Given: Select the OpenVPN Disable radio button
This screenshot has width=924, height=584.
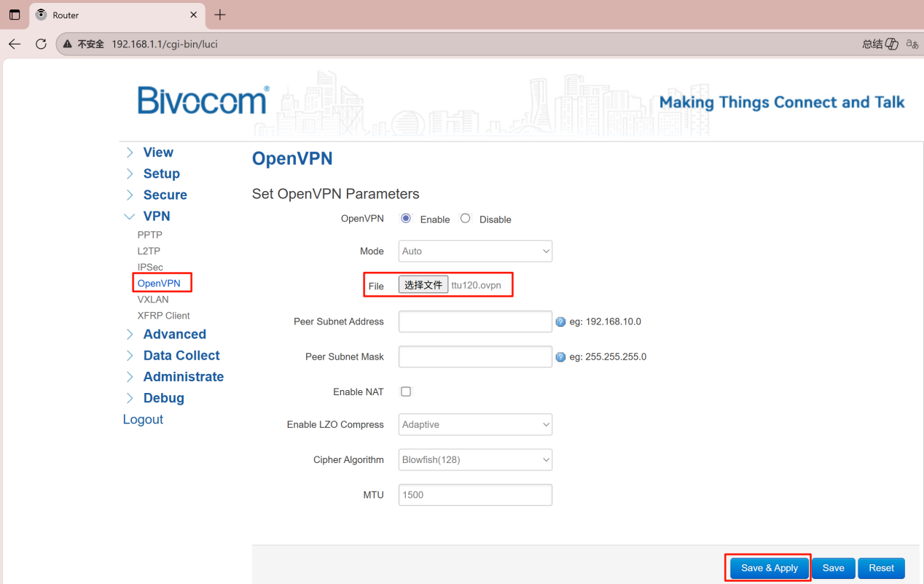Looking at the screenshot, I should [x=466, y=219].
